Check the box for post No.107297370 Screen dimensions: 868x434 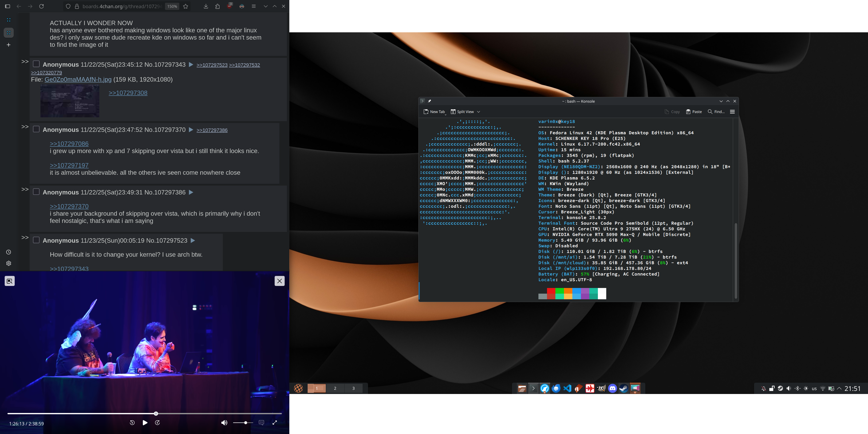point(36,129)
